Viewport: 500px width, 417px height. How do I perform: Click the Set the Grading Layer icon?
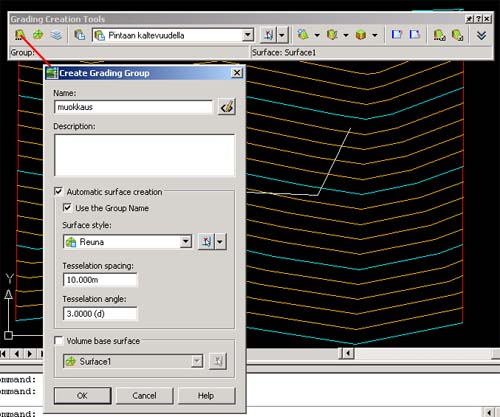tap(56, 35)
